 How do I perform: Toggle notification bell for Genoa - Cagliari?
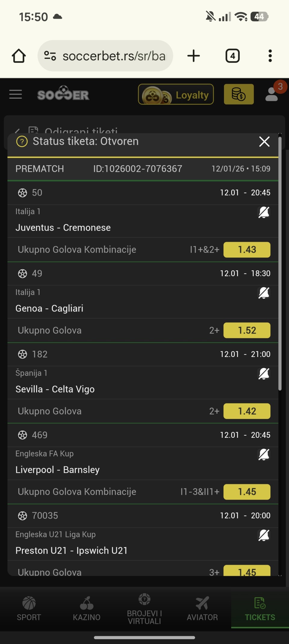click(x=264, y=293)
